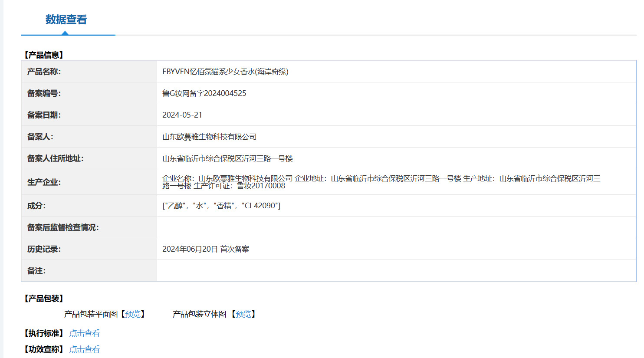Image resolution: width=644 pixels, height=358 pixels.
Task: Click 备案人 value 山东欧蔓雅生物科技有限公司
Action: coord(210,137)
